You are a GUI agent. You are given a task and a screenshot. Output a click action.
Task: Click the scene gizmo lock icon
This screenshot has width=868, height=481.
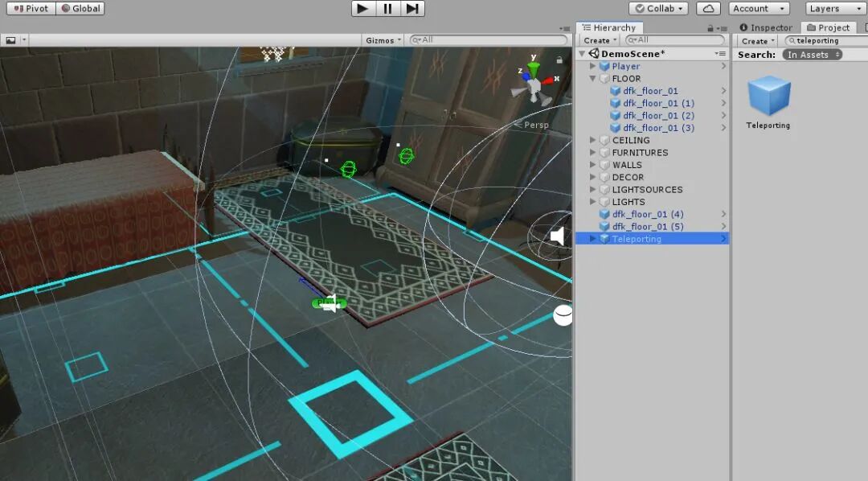(559, 60)
